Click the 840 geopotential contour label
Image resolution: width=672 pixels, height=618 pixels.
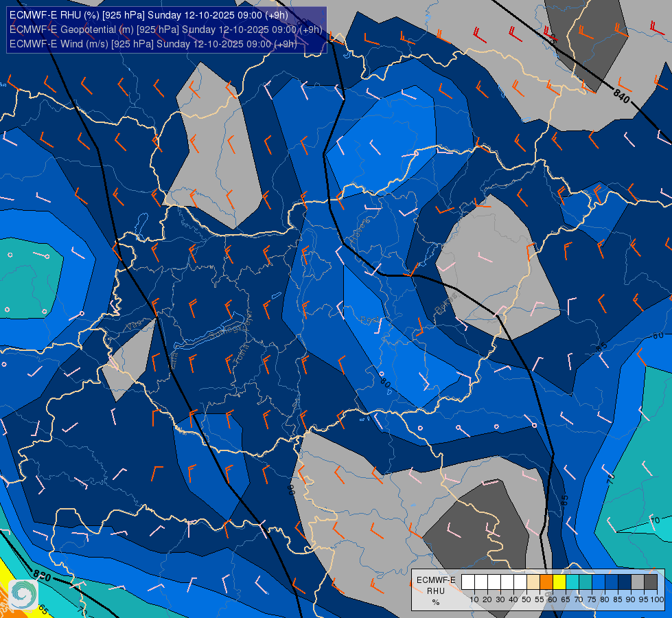[621, 95]
